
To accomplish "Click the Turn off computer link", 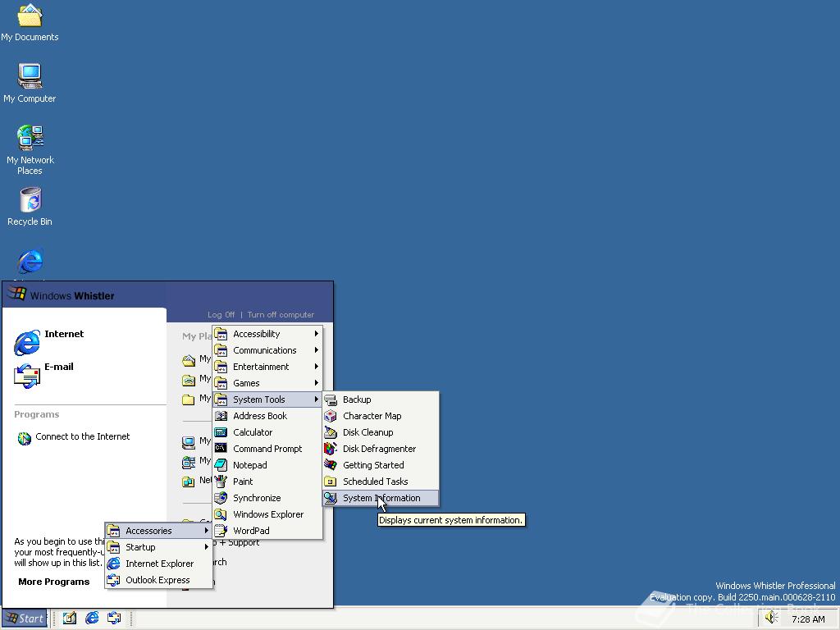I will [x=281, y=315].
